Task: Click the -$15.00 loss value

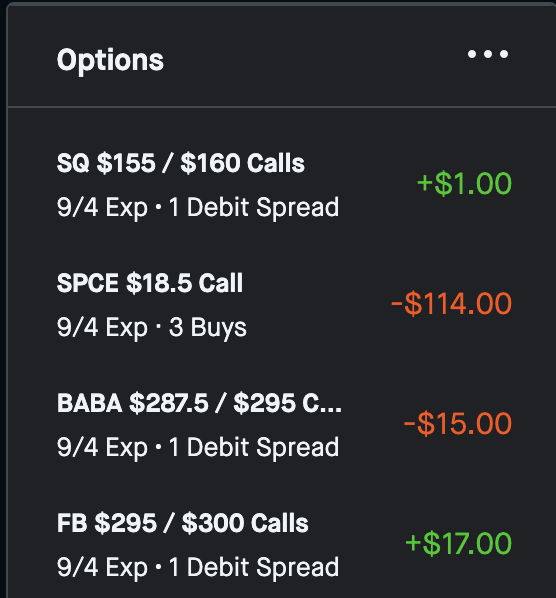Action: point(458,424)
